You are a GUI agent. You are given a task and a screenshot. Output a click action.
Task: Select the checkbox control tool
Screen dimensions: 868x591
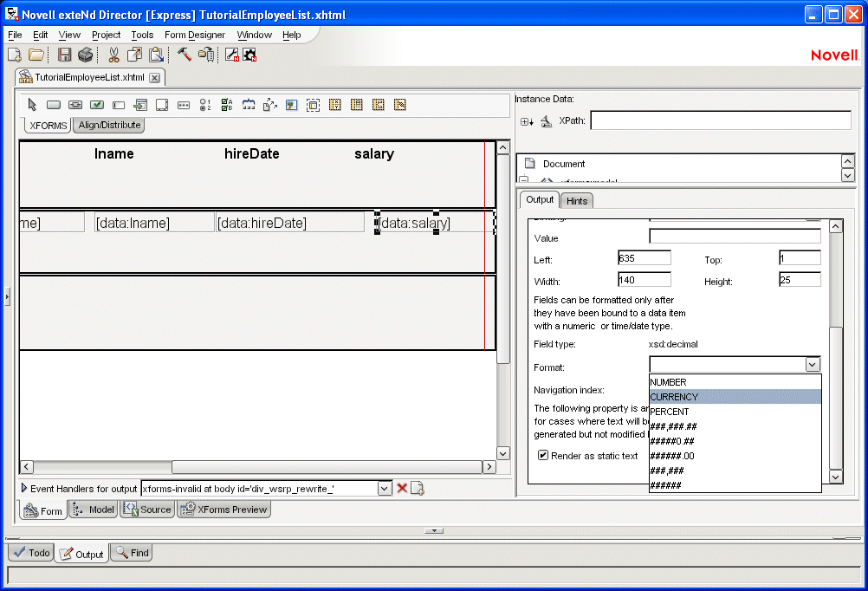[x=97, y=105]
